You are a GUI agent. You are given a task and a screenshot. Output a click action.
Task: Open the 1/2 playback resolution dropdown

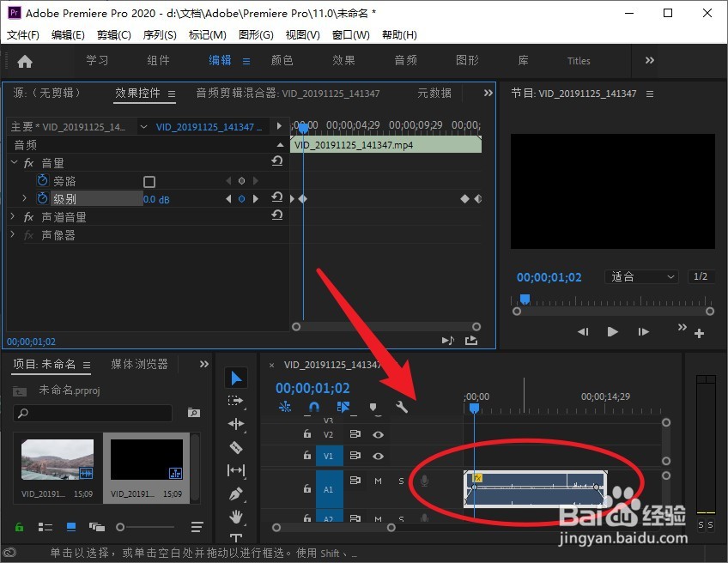[x=701, y=276]
